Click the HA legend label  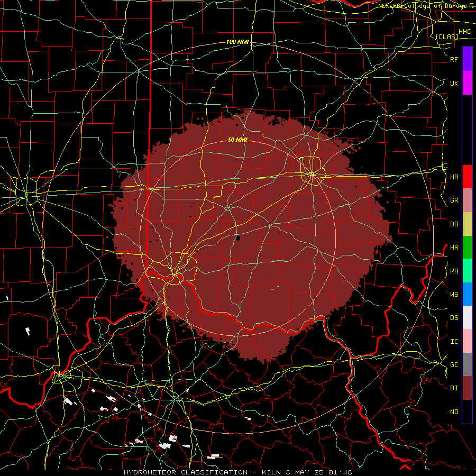point(454,177)
